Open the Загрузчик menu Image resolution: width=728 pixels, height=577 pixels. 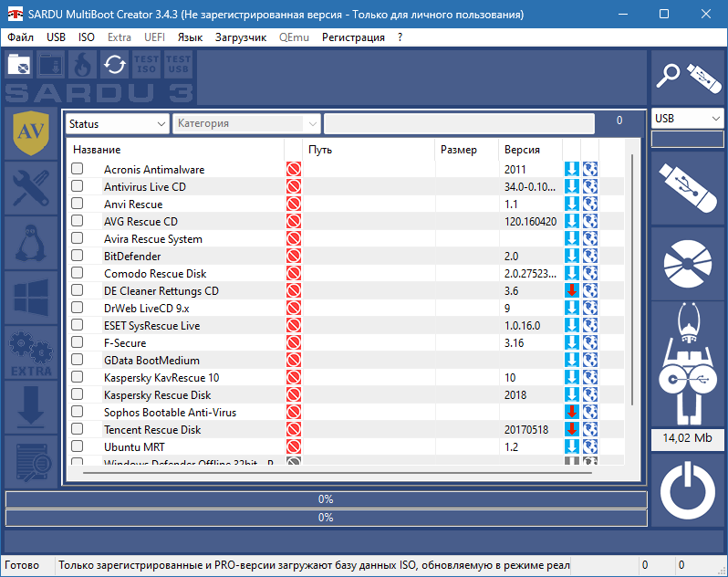(x=241, y=37)
